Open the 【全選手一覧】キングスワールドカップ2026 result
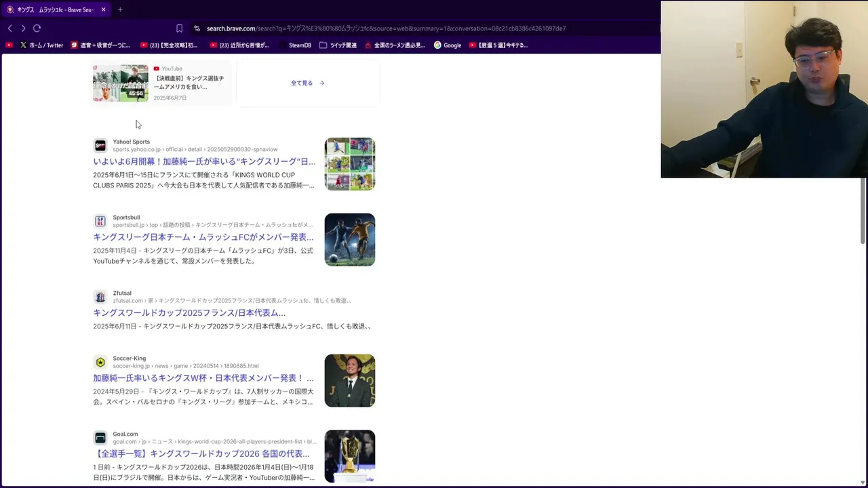This screenshot has width=868, height=488. pos(201,454)
